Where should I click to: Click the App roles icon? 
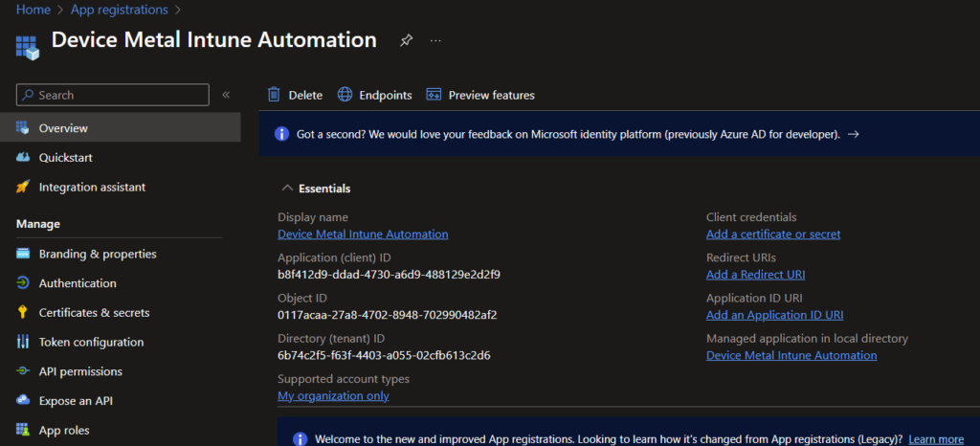coord(23,430)
